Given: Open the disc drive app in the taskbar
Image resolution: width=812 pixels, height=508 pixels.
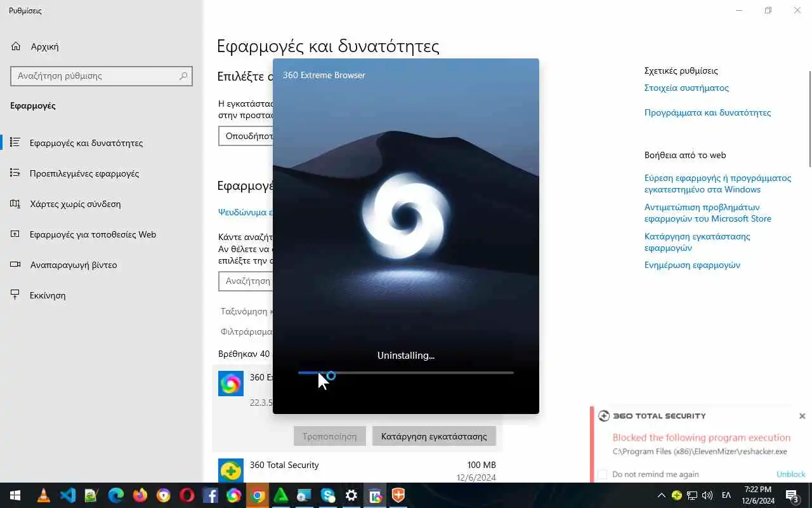Looking at the screenshot, I should [304, 495].
